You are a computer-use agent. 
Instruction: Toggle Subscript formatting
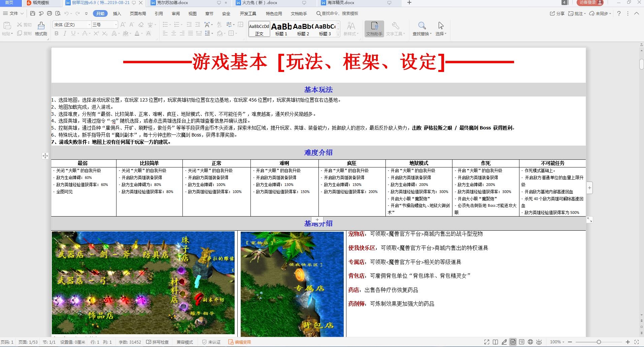click(x=105, y=33)
